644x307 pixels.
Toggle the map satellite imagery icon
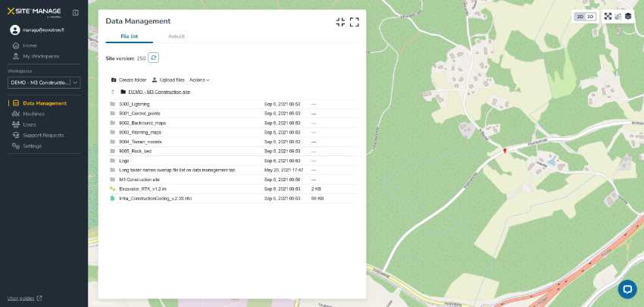point(618,16)
